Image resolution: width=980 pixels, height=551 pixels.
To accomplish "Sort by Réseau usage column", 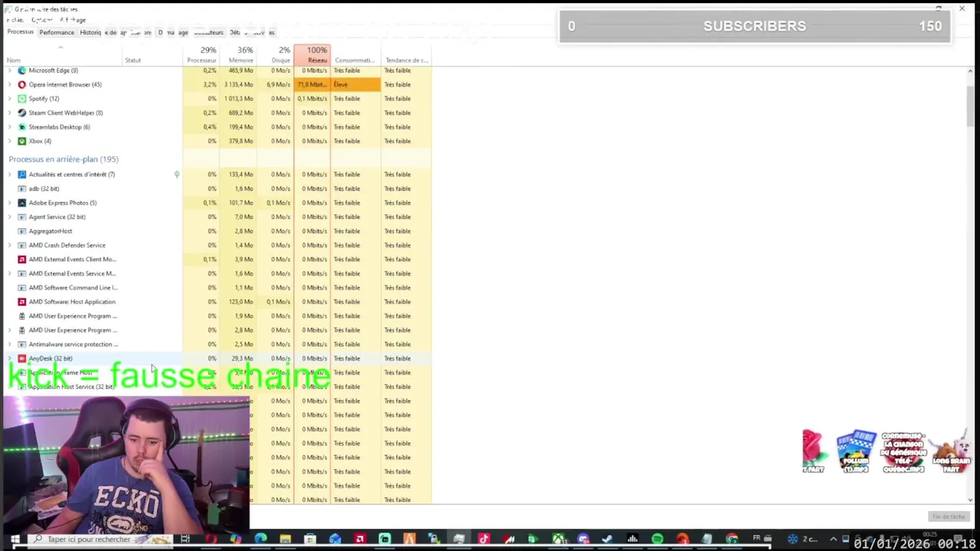I will coord(312,55).
